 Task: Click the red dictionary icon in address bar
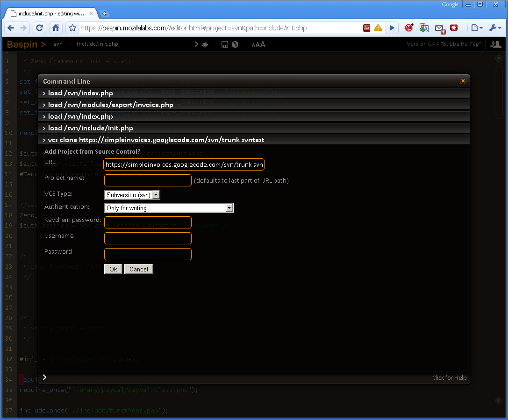[x=366, y=28]
